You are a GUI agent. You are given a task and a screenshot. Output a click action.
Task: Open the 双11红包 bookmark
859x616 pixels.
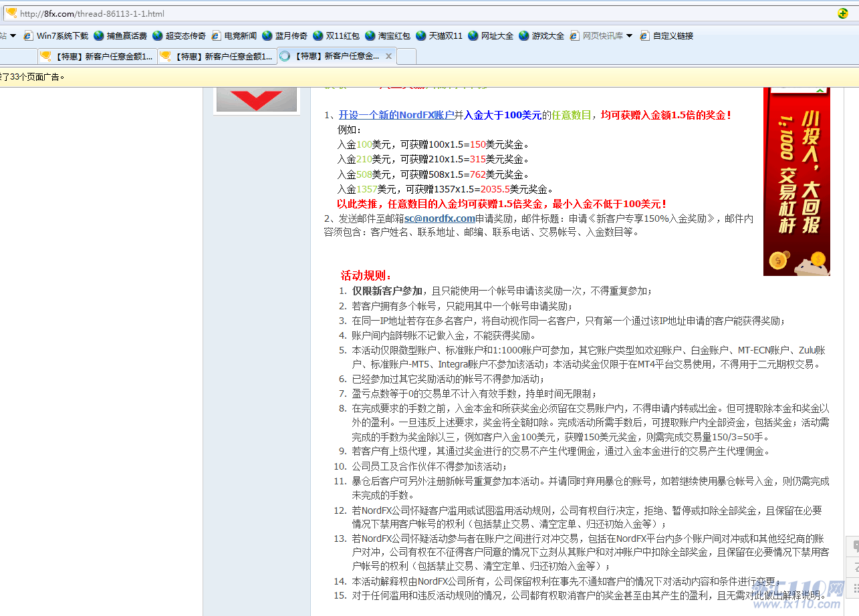336,36
